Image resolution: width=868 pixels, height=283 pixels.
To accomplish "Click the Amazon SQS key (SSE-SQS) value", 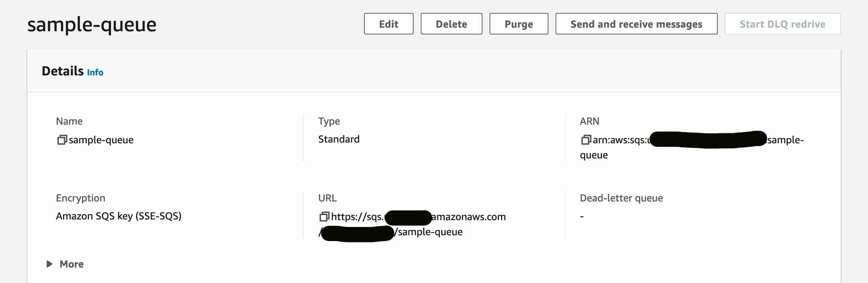I will [119, 216].
